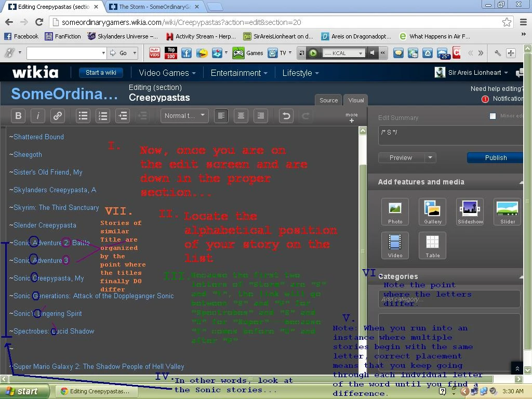
Task: Publish the edited section
Action: [495, 158]
